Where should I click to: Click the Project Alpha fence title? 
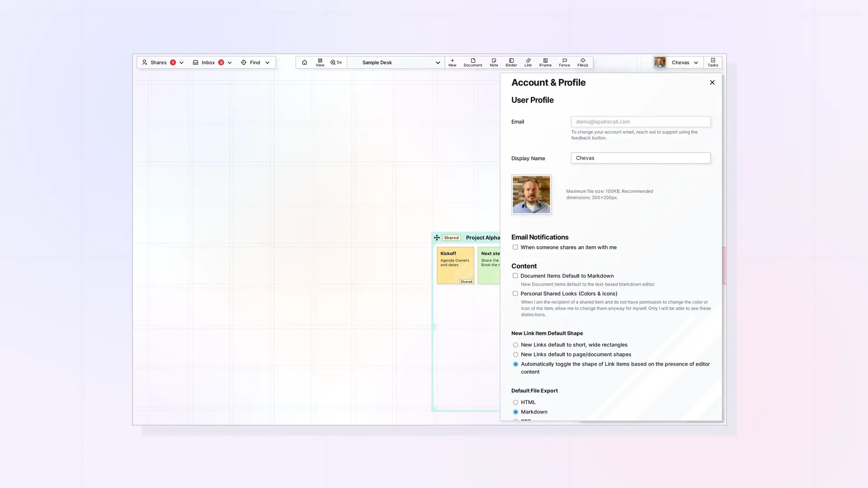point(483,238)
